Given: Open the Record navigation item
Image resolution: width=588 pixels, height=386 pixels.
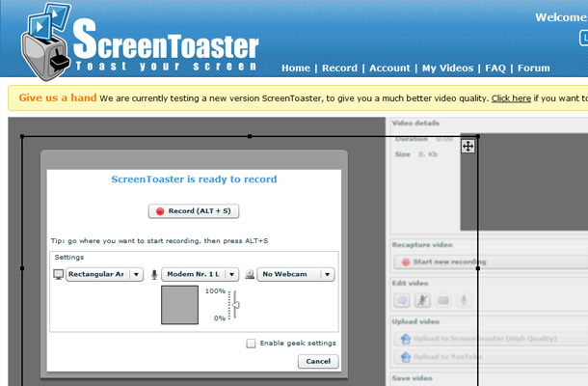Looking at the screenshot, I should 339,68.
